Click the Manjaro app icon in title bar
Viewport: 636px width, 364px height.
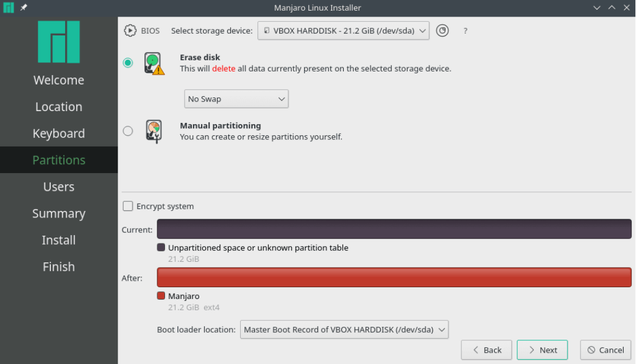8,8
